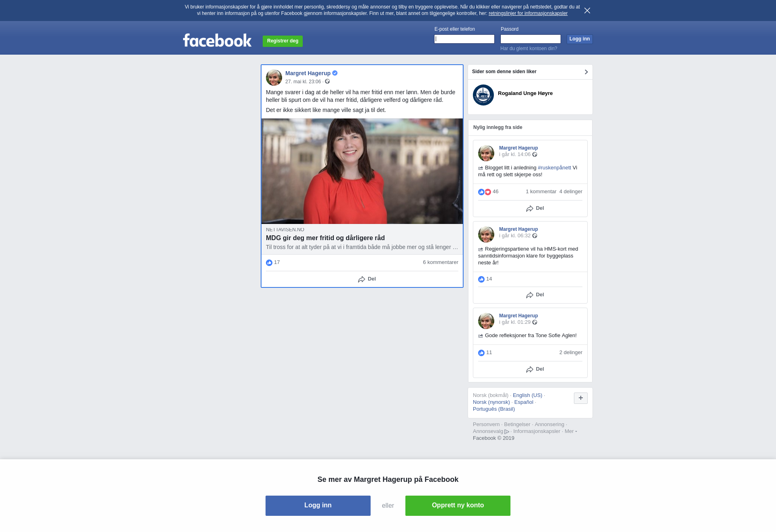
Task: Switch language to English (US)
Action: pyautogui.click(x=527, y=395)
